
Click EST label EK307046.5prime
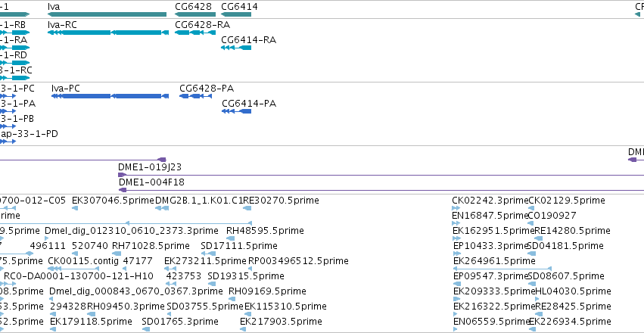click(x=113, y=201)
